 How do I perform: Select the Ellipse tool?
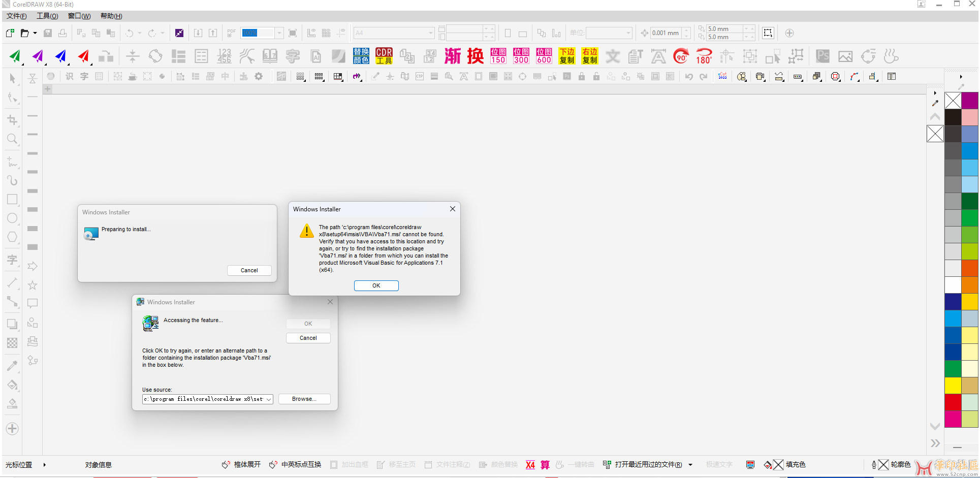(12, 218)
